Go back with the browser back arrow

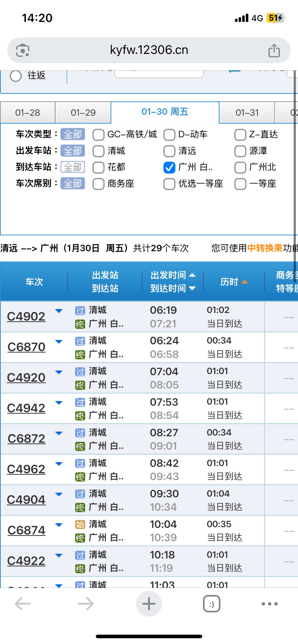23,604
